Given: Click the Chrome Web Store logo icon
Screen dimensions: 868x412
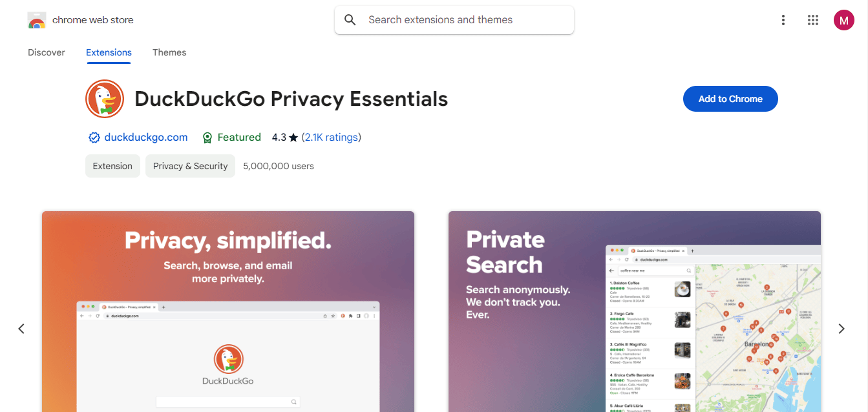Looking at the screenshot, I should (x=37, y=20).
